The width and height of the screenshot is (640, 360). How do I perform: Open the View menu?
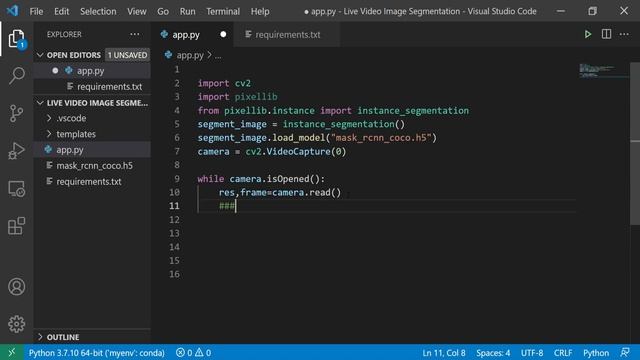[x=136, y=11]
